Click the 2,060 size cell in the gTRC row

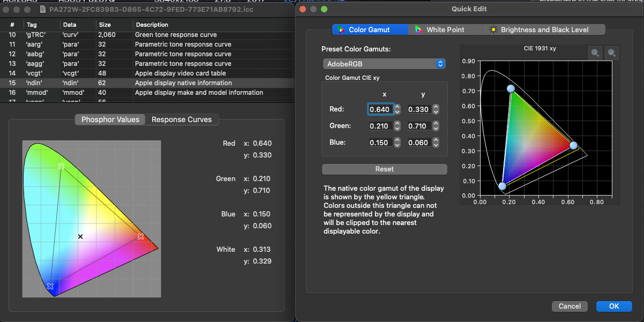coord(108,35)
